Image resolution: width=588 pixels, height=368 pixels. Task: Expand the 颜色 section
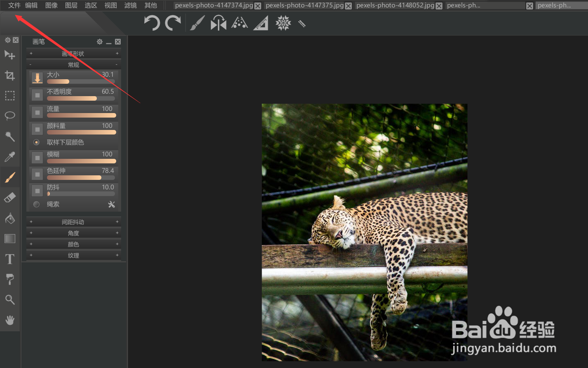(73, 244)
